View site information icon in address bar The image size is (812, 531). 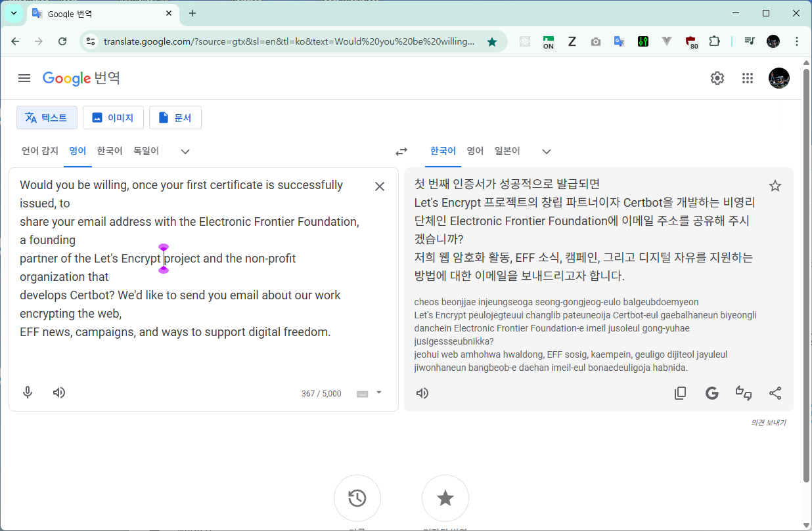(x=91, y=41)
